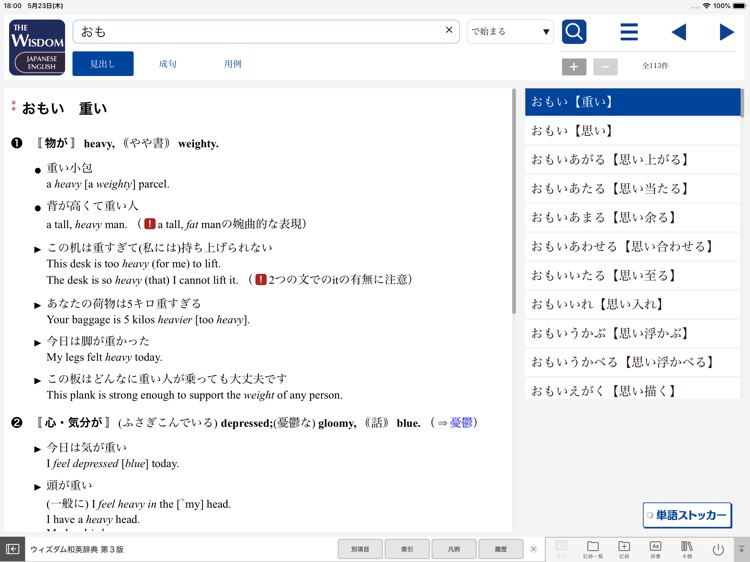Click The Wisdom Japanese English logo
The height and width of the screenshot is (562, 750).
point(37,47)
